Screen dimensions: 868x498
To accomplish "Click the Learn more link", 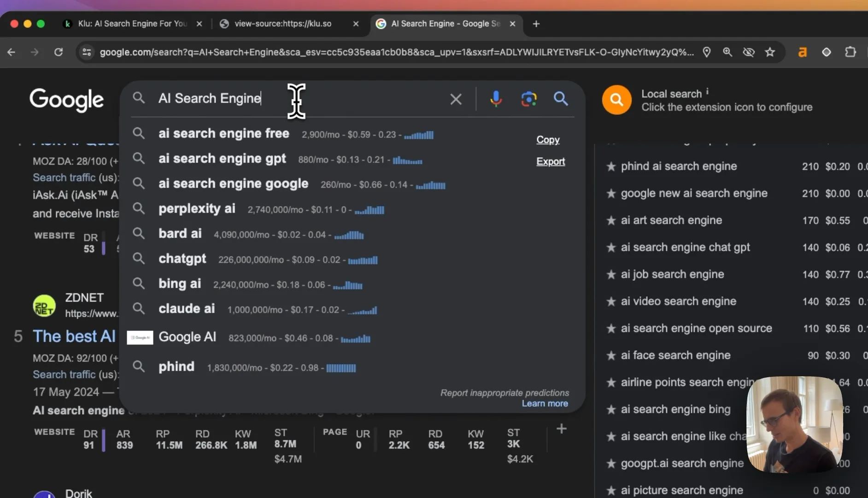I will click(545, 403).
